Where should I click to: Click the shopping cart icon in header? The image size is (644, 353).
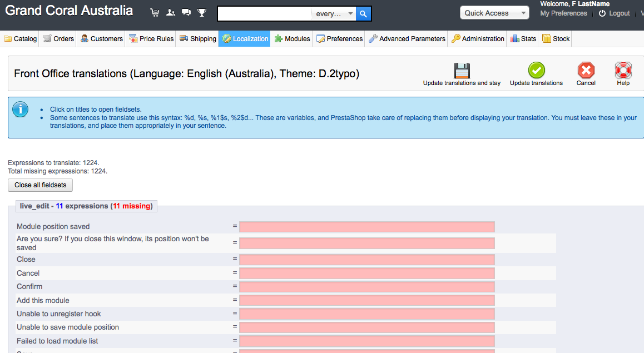pyautogui.click(x=155, y=13)
